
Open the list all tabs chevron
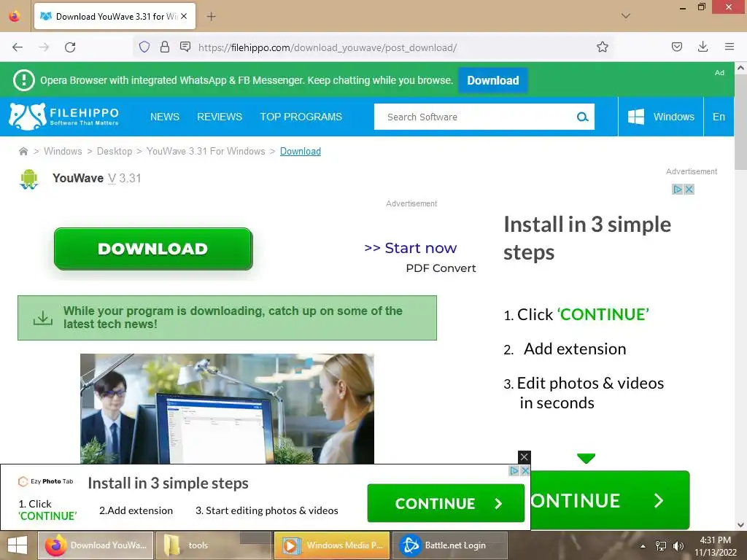tap(626, 16)
